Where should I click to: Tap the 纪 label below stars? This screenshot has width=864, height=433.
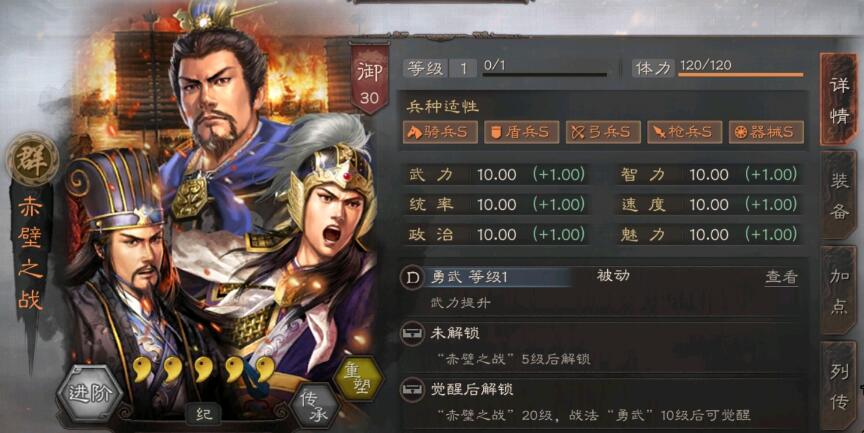[204, 414]
